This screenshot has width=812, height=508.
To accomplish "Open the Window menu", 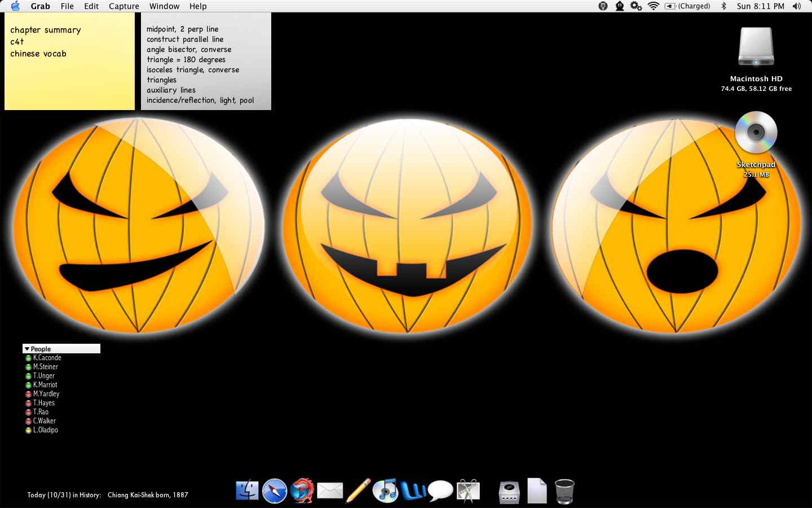I will [x=164, y=6].
